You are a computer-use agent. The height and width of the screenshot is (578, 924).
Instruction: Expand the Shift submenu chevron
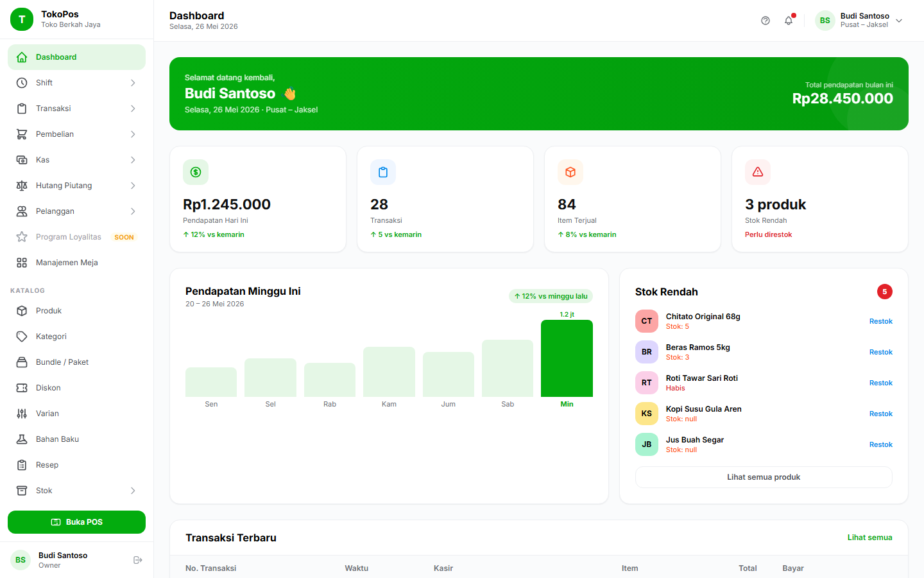(x=133, y=83)
